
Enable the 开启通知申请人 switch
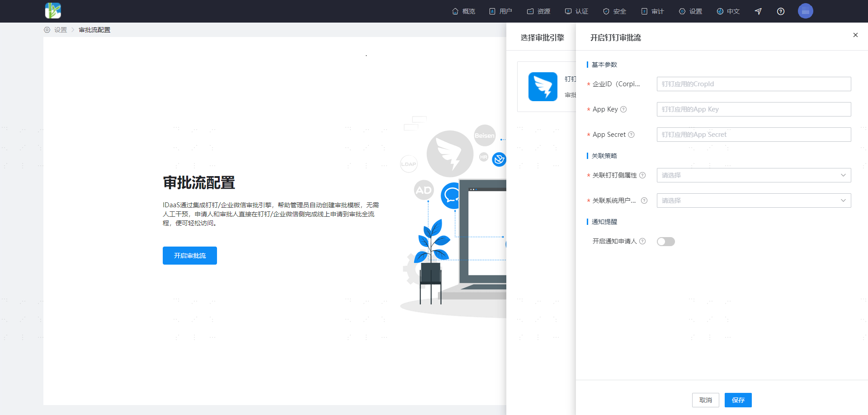tap(666, 242)
